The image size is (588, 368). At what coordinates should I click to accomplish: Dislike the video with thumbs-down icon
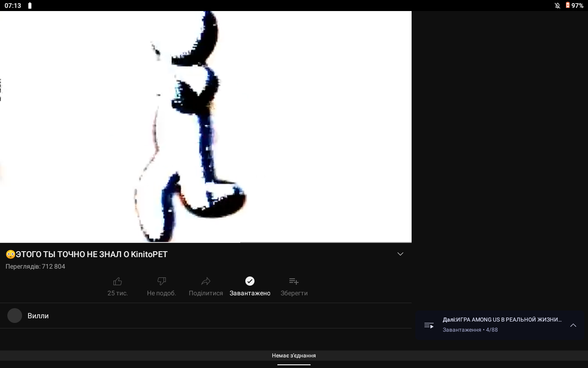(162, 281)
